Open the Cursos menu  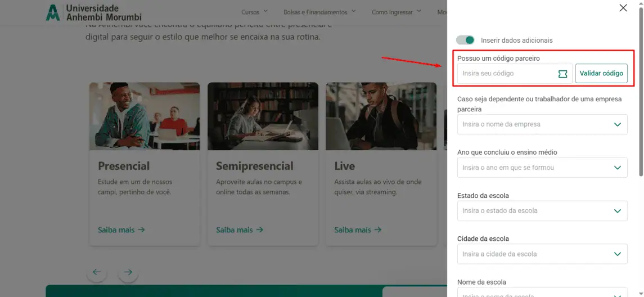point(255,12)
